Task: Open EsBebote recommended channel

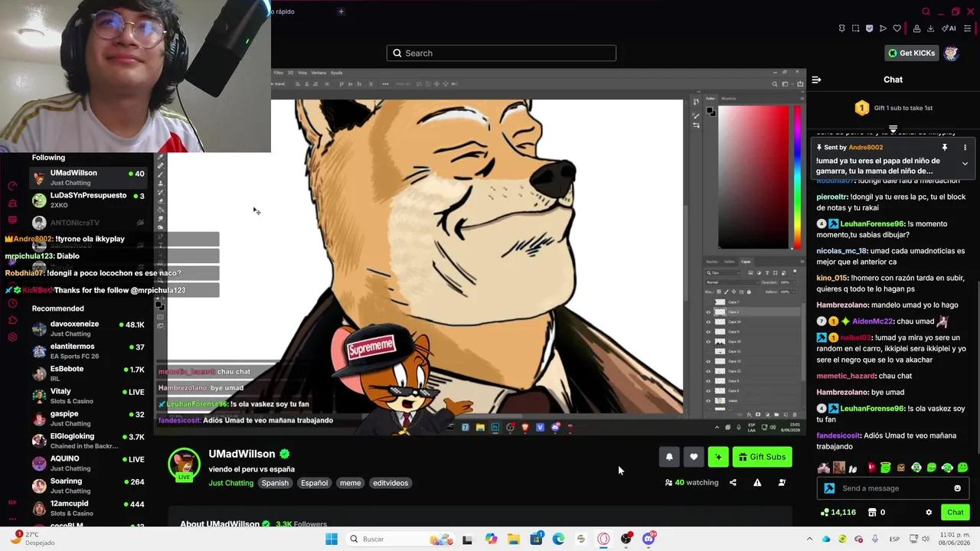Action: click(88, 373)
